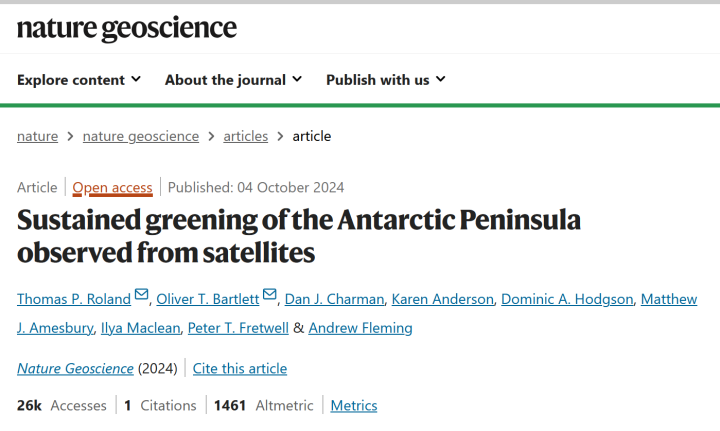Viewport: 720px width, 431px height.
Task: Open nature geoscience breadcrumb link
Action: coord(141,136)
